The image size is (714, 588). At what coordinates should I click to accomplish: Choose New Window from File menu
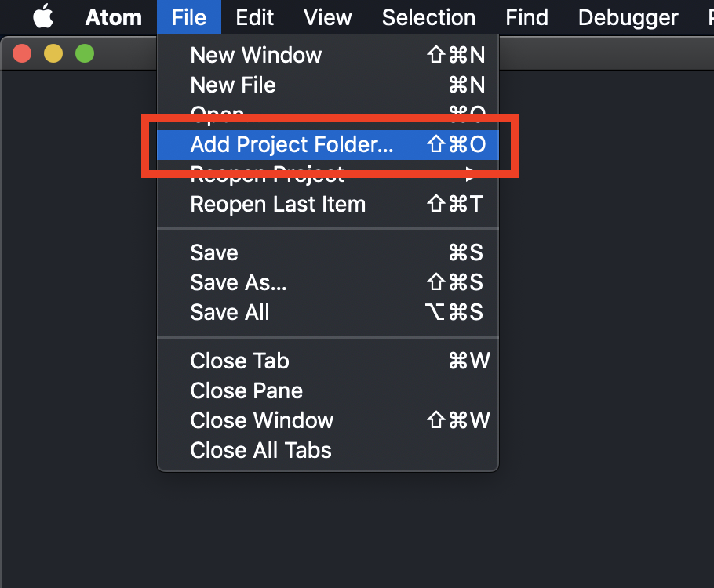pos(328,55)
